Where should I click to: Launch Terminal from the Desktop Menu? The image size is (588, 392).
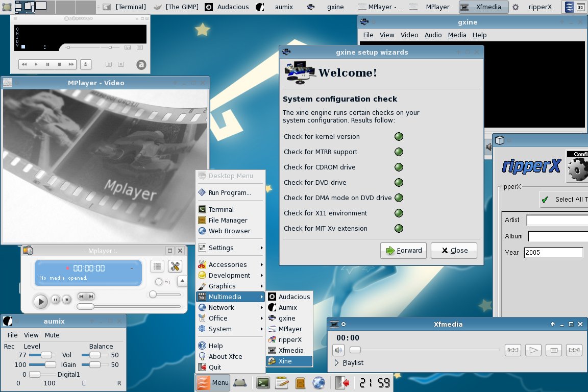(x=230, y=209)
